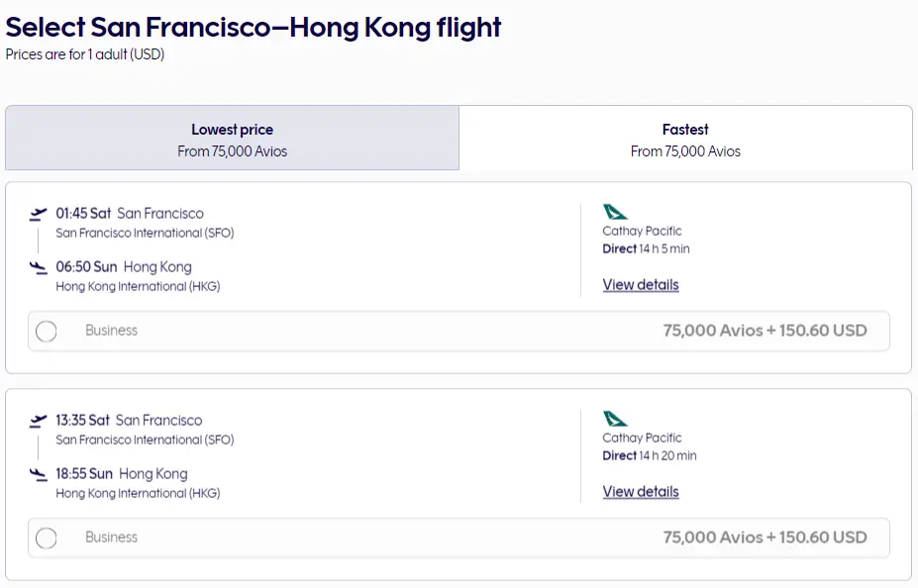The width and height of the screenshot is (918, 588).
Task: Click the takeoff icon for the 13:35 flight
Action: (39, 421)
